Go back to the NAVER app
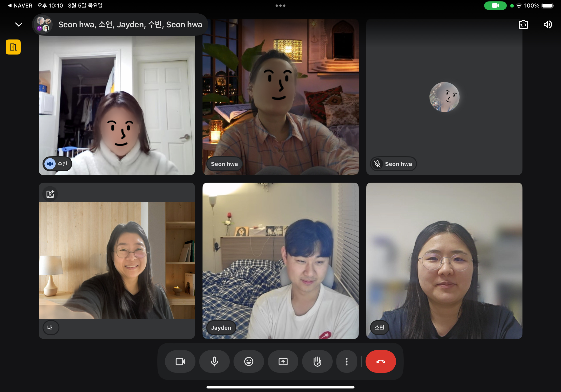Screen dimensions: 561x392 20,5
